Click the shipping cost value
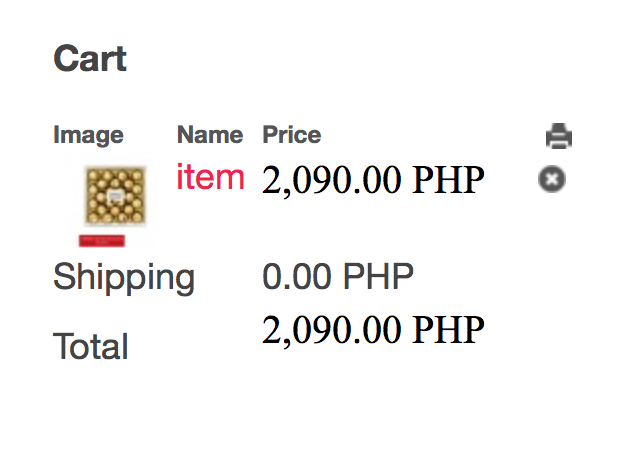638x460 pixels. 338,277
